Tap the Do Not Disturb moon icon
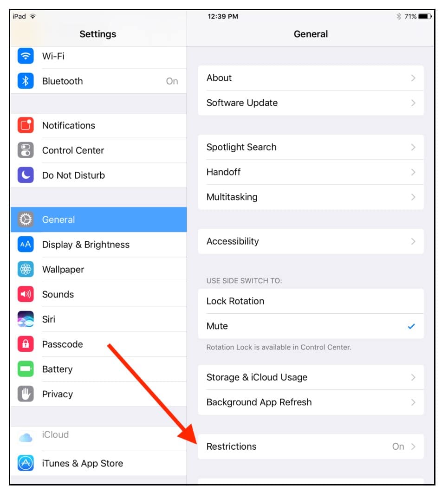 click(26, 175)
